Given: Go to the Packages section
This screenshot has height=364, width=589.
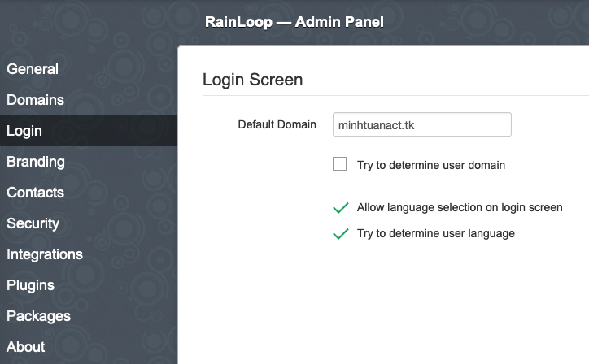Looking at the screenshot, I should pyautogui.click(x=38, y=316).
